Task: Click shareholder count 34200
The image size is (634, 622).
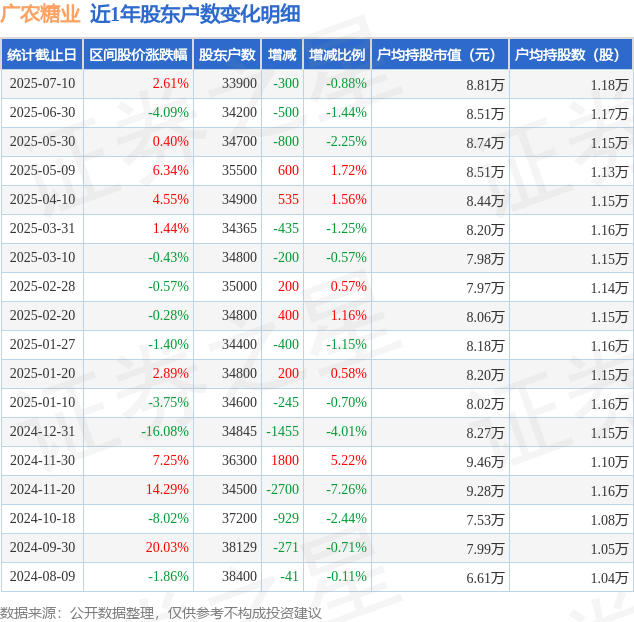Action: (x=239, y=112)
